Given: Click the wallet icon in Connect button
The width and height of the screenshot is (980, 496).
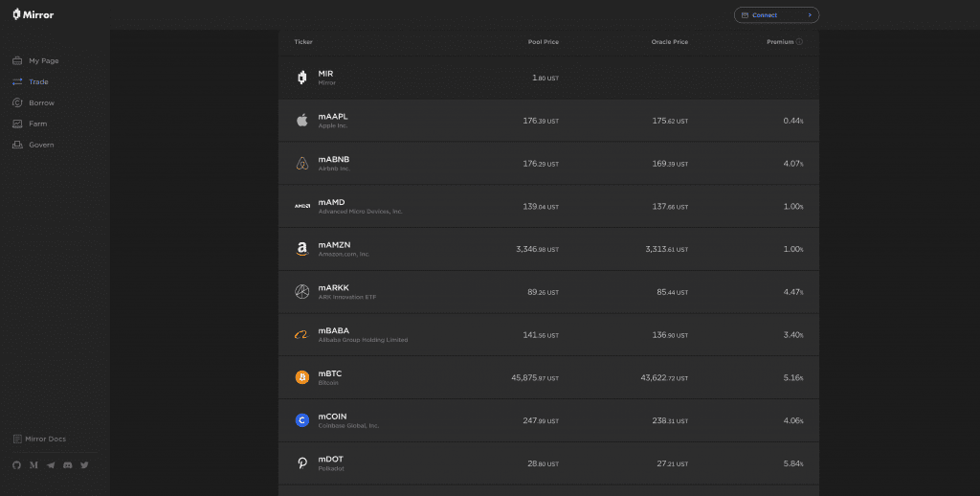Looking at the screenshot, I should 745,15.
